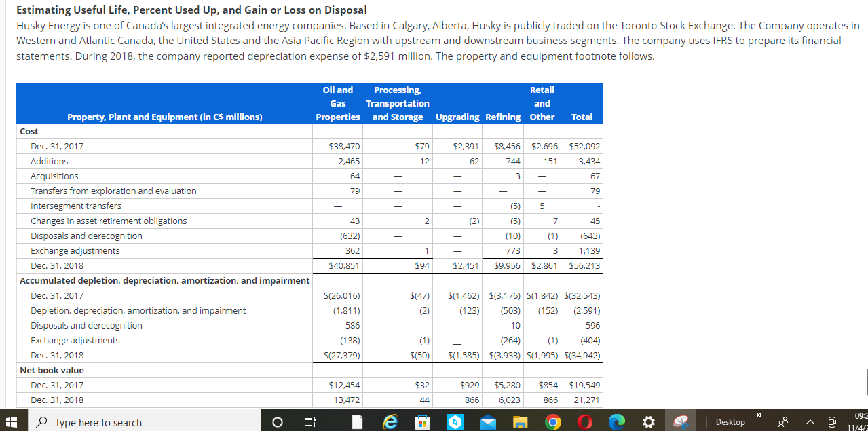Click the blue hexagon app taskbar icon
Image resolution: width=868 pixels, height=431 pixels.
point(455,422)
